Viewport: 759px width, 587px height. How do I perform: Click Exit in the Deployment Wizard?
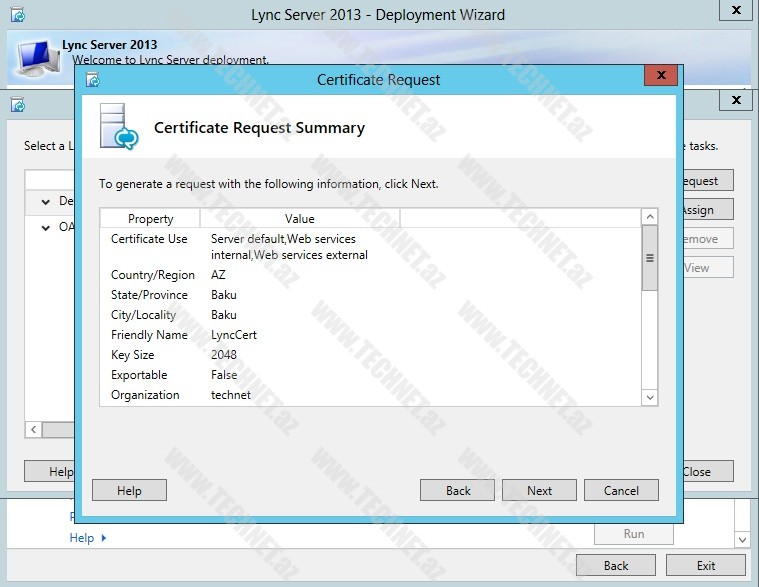tap(706, 565)
